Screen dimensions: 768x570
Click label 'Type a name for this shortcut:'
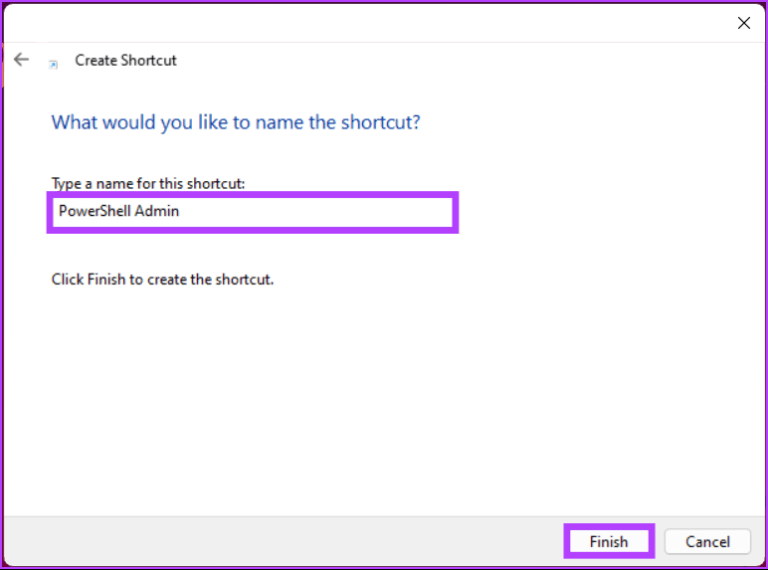click(148, 184)
